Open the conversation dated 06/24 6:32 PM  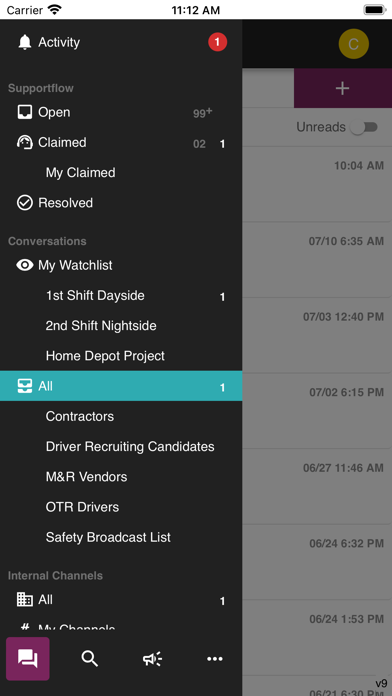click(317, 562)
